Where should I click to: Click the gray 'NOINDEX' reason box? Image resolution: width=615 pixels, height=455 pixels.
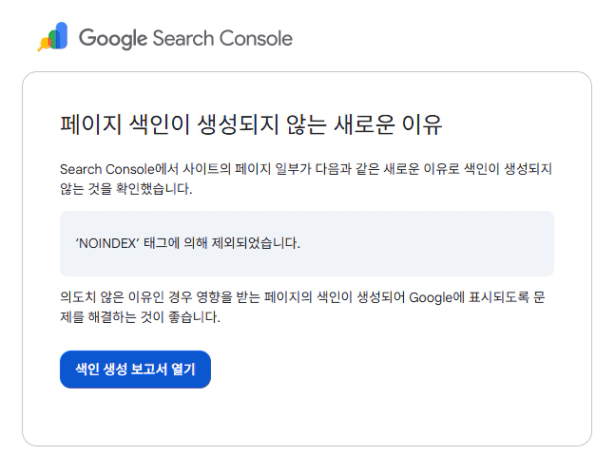[x=306, y=243]
